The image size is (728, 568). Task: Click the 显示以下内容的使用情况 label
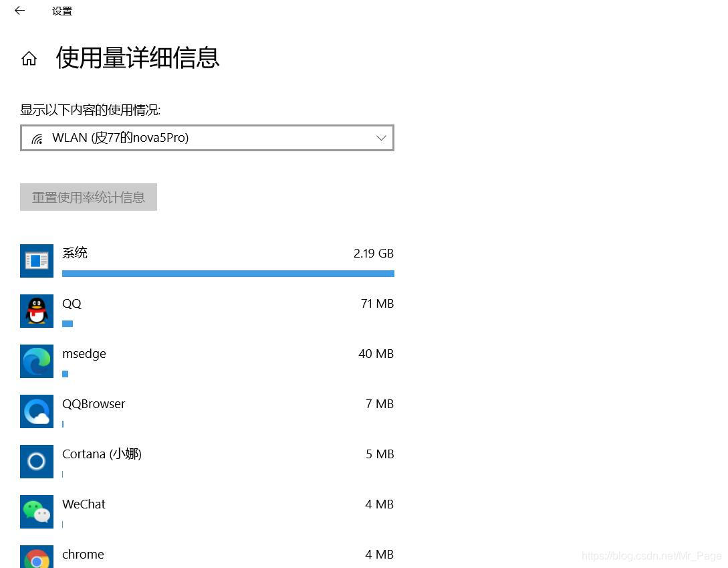tap(90, 110)
